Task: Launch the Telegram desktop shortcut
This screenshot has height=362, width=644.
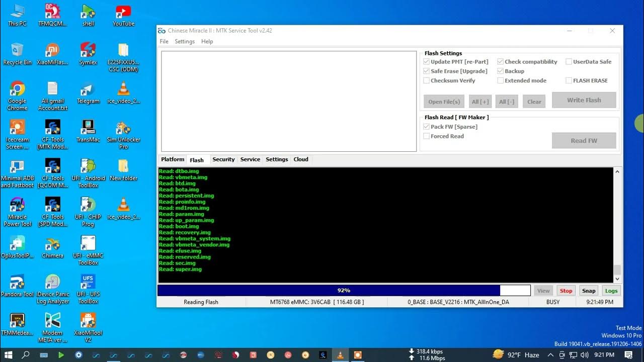Action: tap(88, 93)
